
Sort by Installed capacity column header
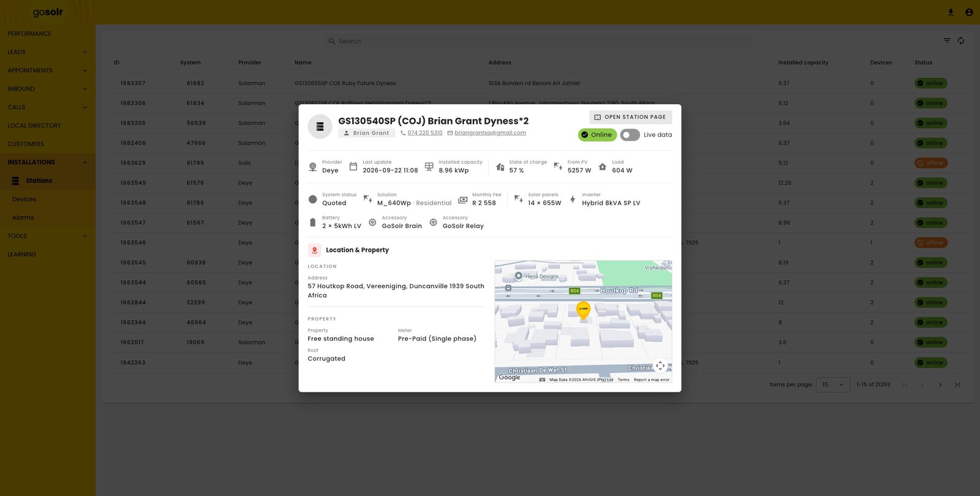click(x=803, y=63)
